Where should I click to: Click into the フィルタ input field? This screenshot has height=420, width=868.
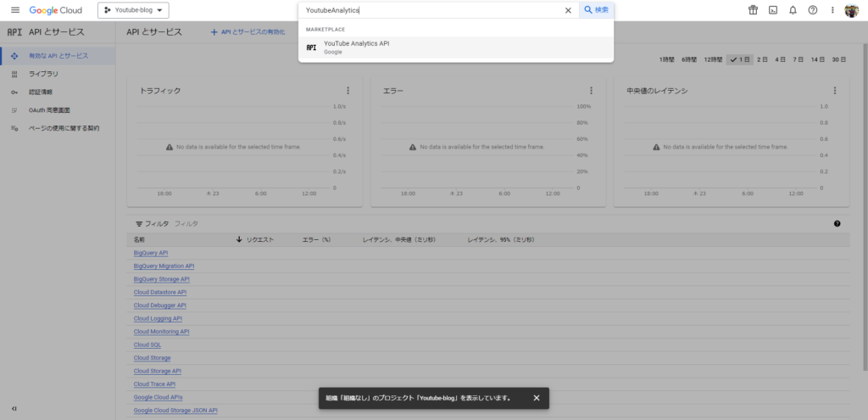click(498, 224)
